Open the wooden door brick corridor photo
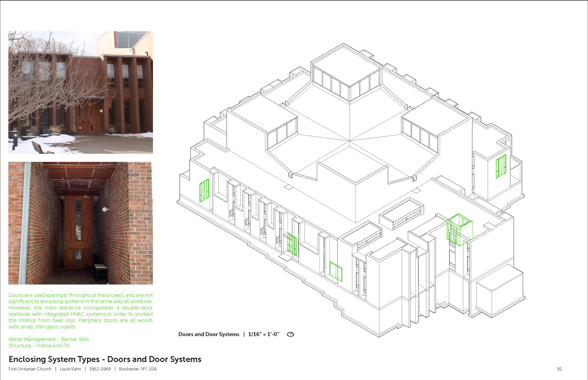Screen dimensions: 588x380 point(81,223)
